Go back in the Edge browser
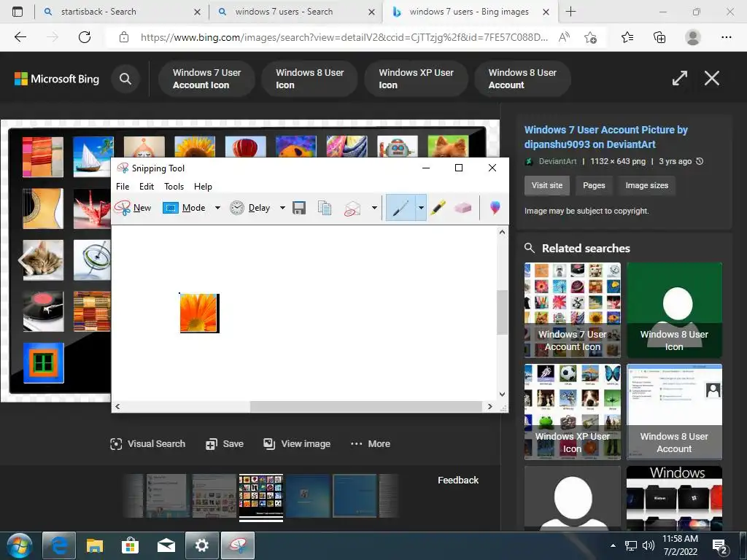The width and height of the screenshot is (747, 560). [20, 37]
